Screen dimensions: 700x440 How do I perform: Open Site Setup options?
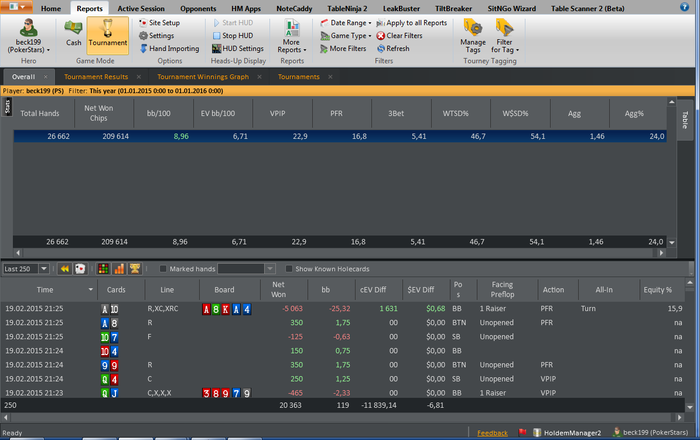pos(159,23)
